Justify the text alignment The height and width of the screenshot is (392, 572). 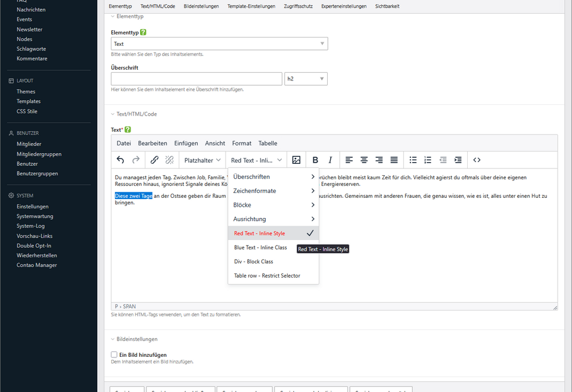point(394,160)
